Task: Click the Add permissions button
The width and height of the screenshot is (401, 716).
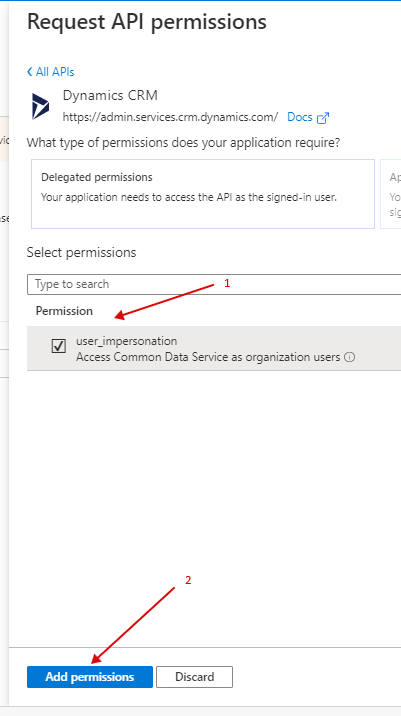Action: [x=90, y=677]
